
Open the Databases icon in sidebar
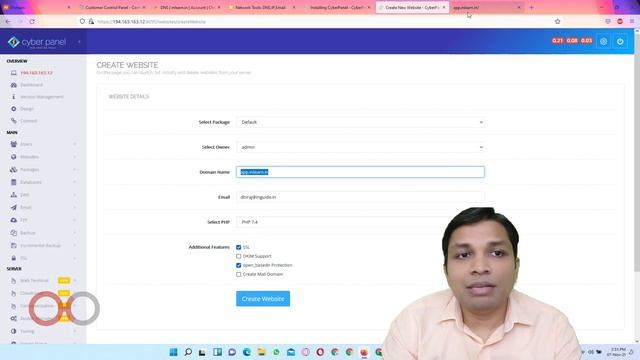pyautogui.click(x=13, y=182)
